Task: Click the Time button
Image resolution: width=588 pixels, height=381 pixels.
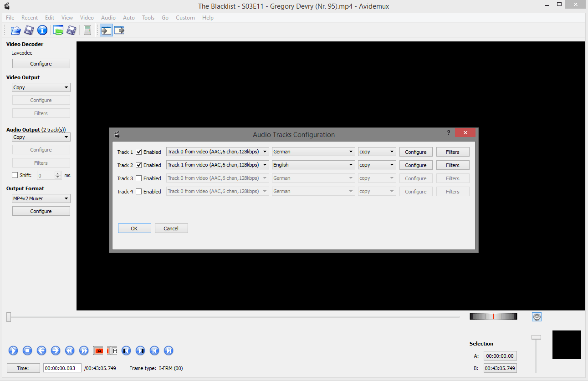Action: pyautogui.click(x=23, y=368)
